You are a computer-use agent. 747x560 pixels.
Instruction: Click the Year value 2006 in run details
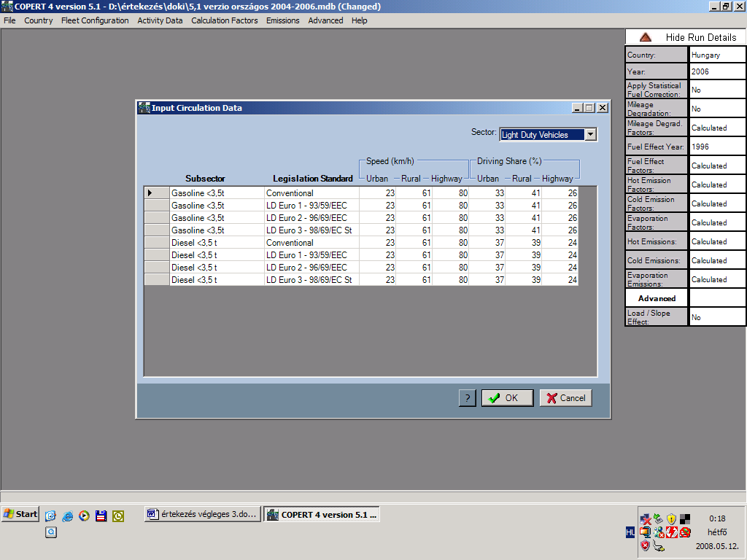click(717, 71)
